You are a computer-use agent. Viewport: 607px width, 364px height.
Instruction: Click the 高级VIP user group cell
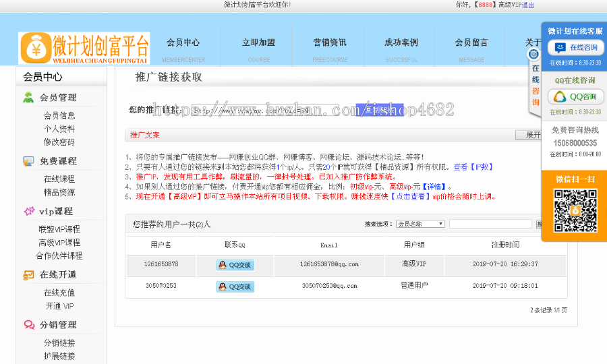[414, 264]
